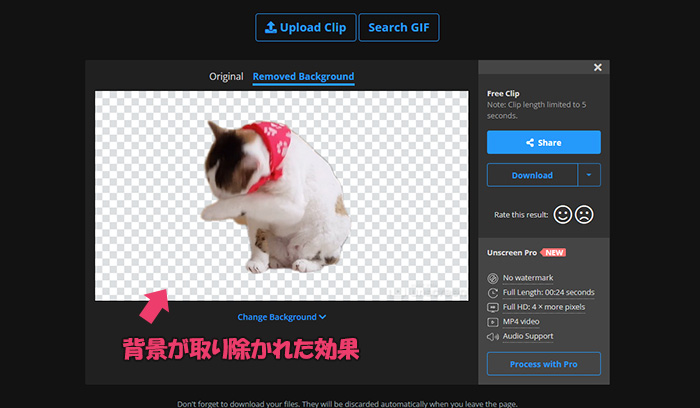Screen dimensions: 700x408
Task: Switch to the Original tab
Action: pyautogui.click(x=226, y=76)
